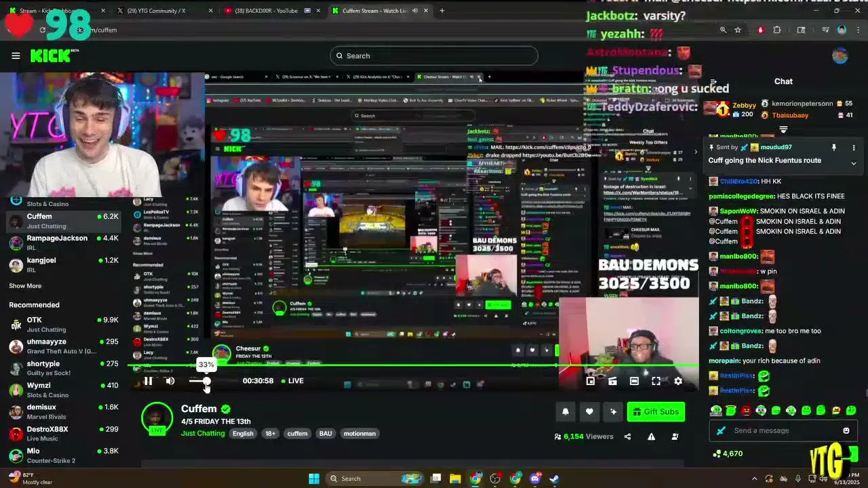Screen dimensions: 868x488
Task: Open the Windows Start menu
Action: pos(314,479)
